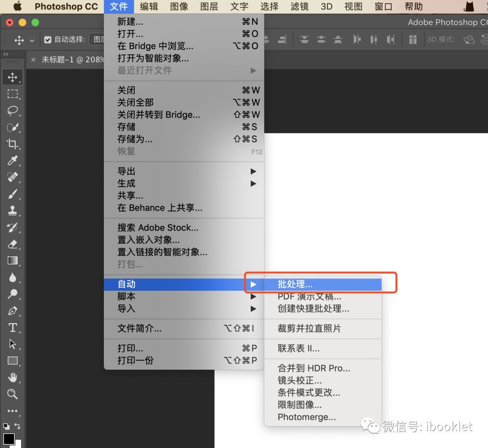488x448 pixels.
Task: Toggle the 自动选择 checkbox
Action: 47,39
